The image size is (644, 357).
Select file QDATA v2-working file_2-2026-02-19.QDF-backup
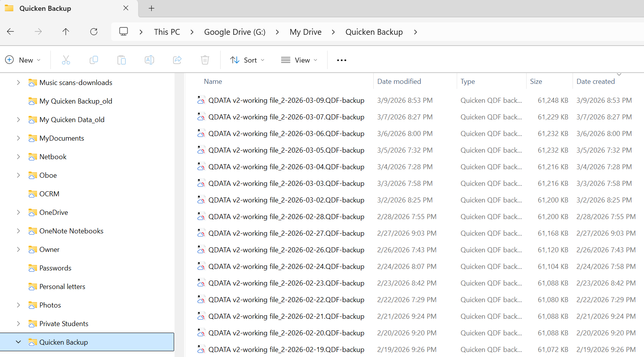point(286,350)
